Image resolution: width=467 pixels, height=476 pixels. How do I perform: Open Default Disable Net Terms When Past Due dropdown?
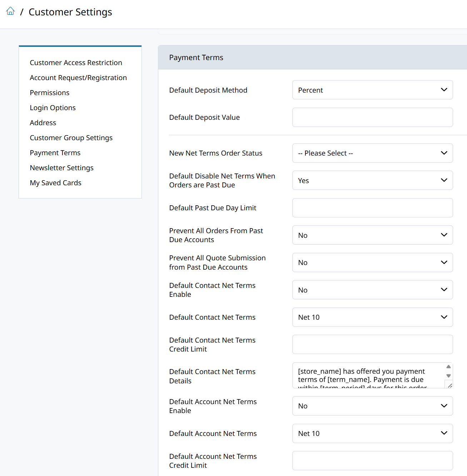372,181
